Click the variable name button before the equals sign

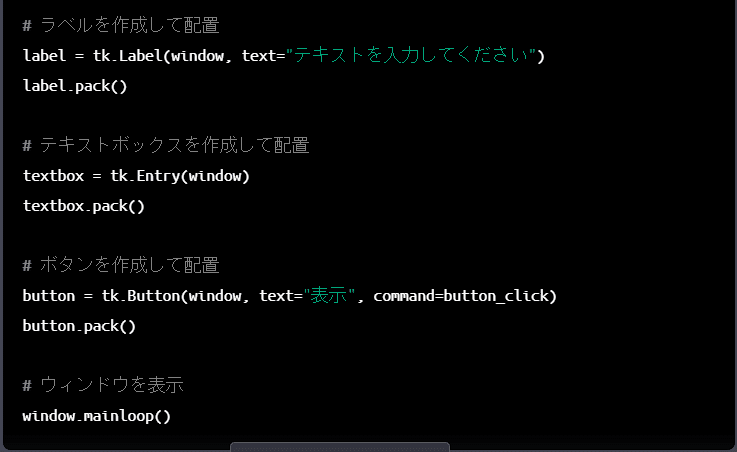[x=48, y=296]
